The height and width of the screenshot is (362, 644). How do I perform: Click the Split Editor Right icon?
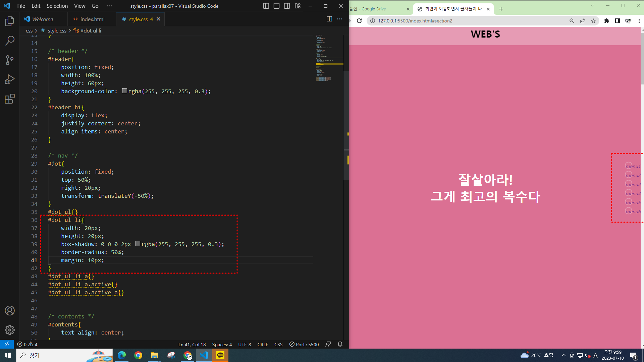(x=329, y=19)
